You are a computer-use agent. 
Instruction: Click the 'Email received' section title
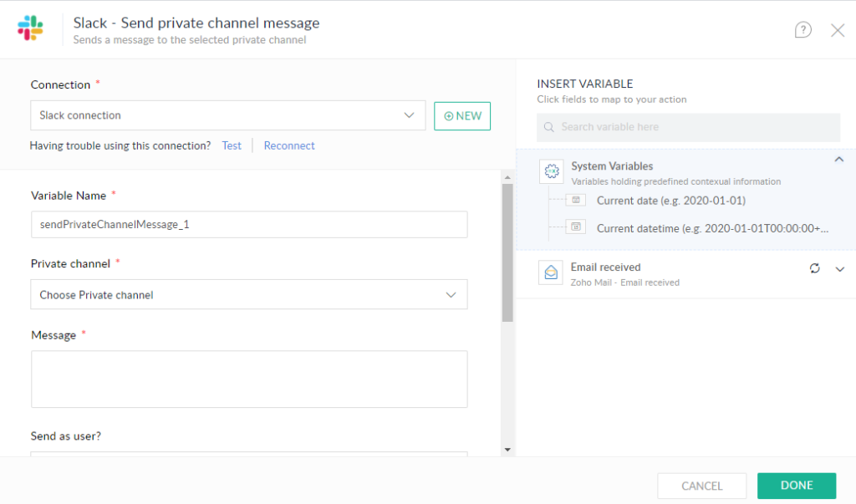[x=605, y=267]
